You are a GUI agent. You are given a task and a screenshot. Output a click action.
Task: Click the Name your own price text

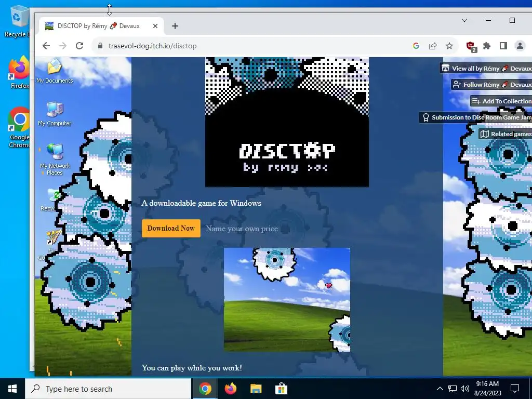pos(242,229)
